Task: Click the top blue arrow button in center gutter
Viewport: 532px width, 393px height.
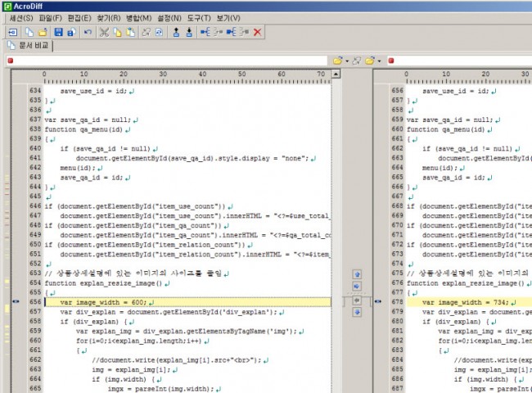Action: (356, 274)
